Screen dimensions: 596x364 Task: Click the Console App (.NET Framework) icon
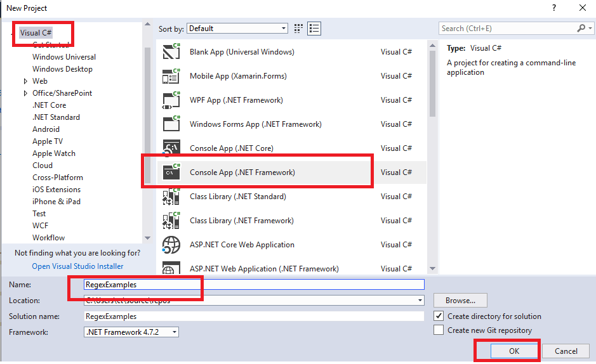point(171,172)
